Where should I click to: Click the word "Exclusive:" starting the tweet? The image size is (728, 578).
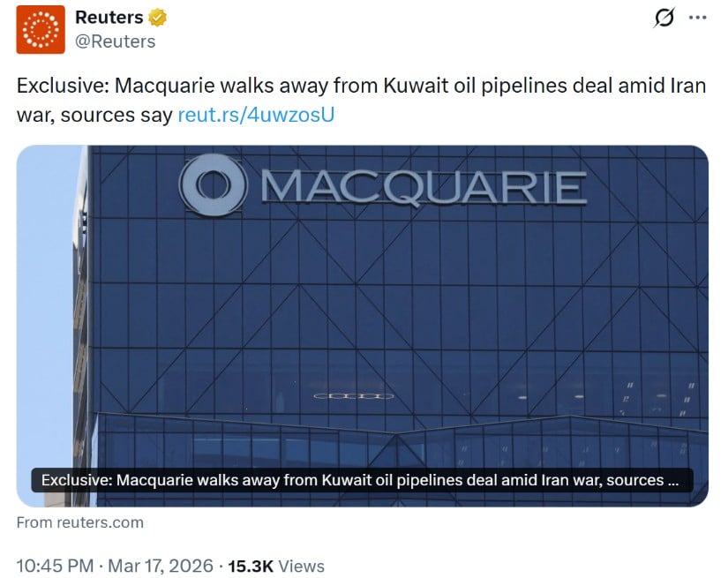(x=55, y=88)
